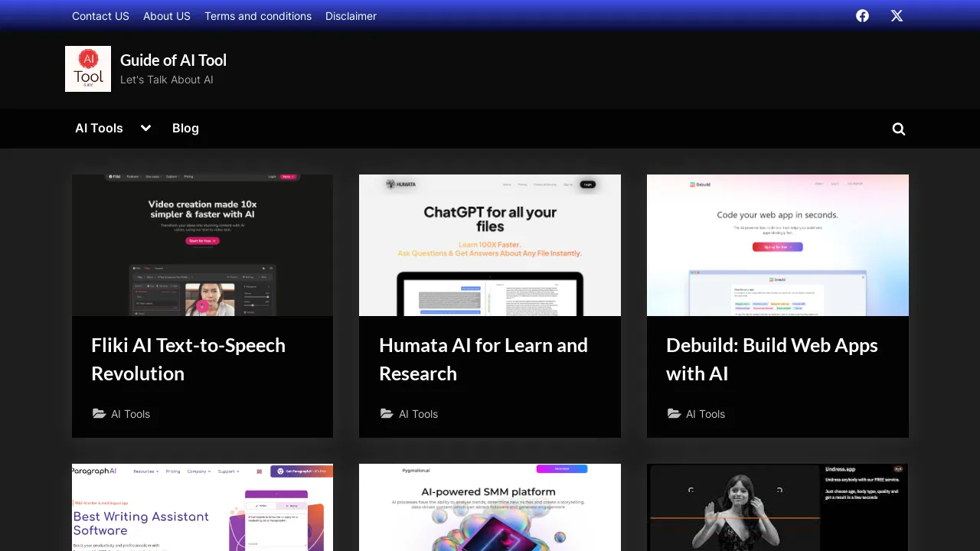Open the search magnifier icon
Image resolution: width=980 pixels, height=551 pixels.
(x=899, y=129)
